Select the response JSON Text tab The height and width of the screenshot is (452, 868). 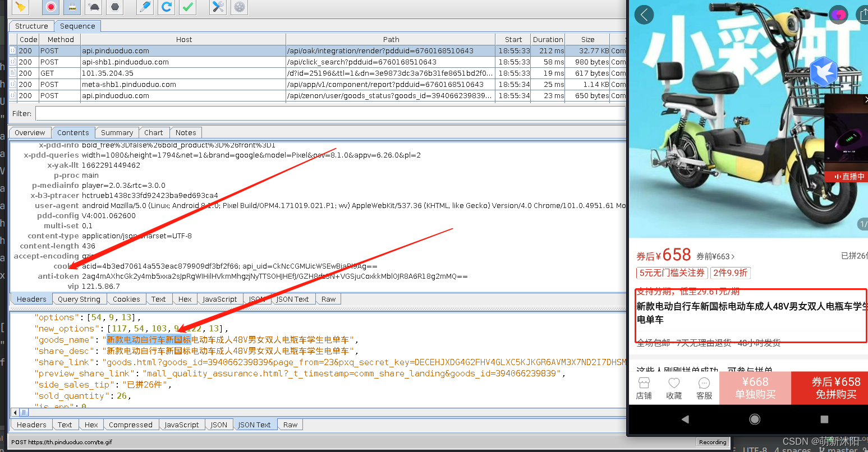click(254, 425)
